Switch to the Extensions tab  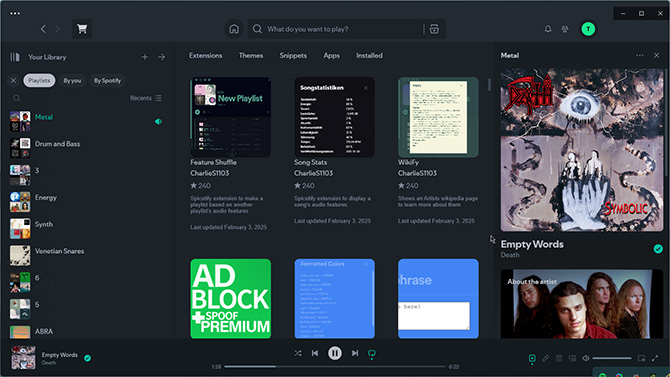[x=206, y=56]
